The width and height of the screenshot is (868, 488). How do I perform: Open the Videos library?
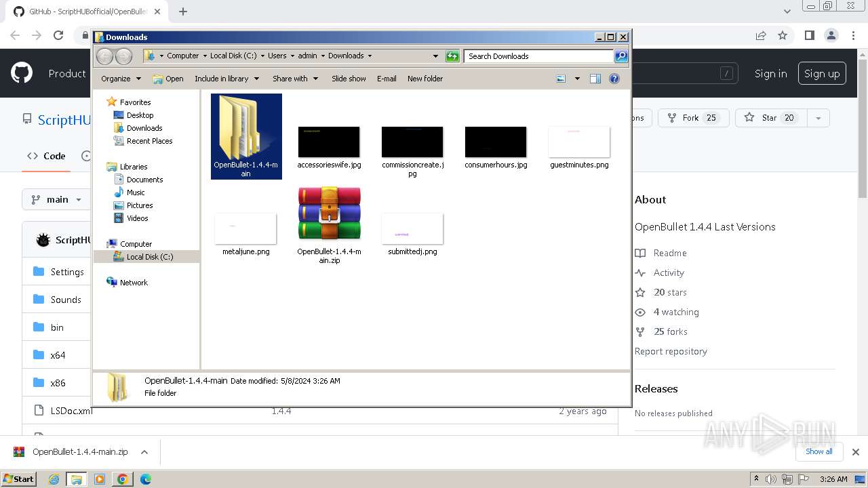(137, 218)
